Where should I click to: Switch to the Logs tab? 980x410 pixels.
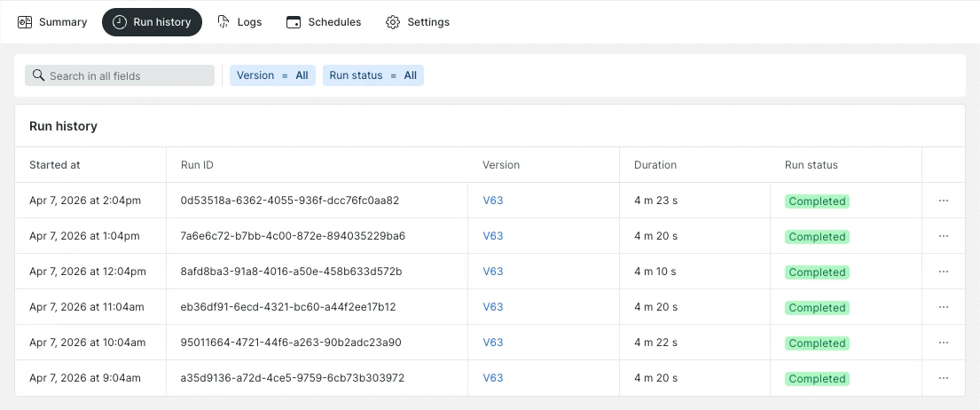click(x=239, y=22)
